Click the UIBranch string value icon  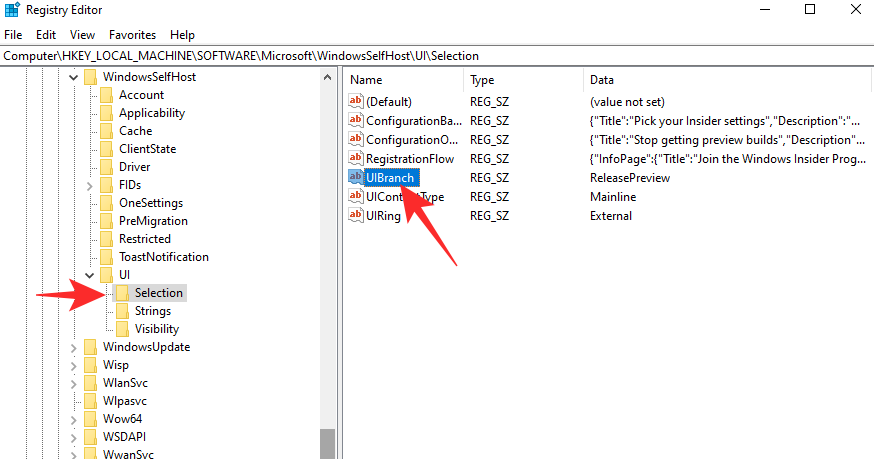[356, 177]
